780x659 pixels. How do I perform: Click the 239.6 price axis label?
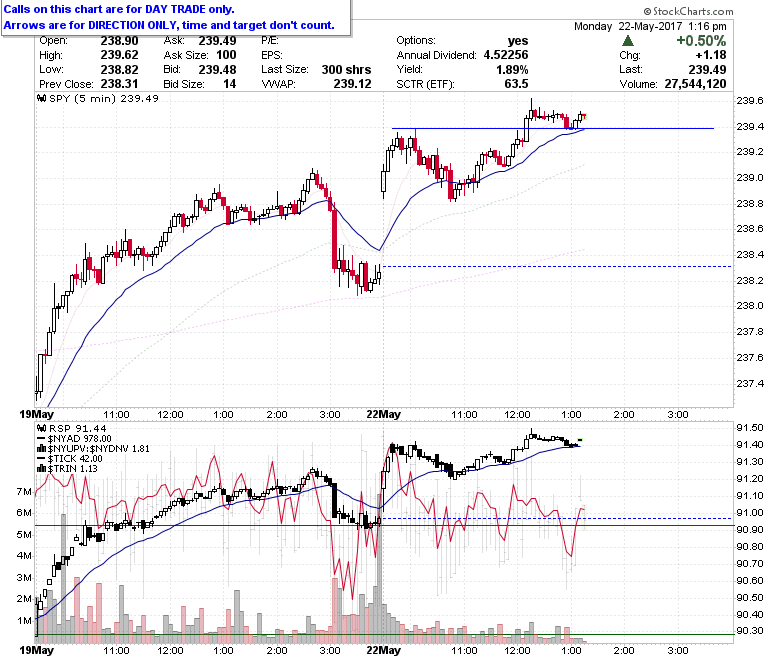[x=750, y=101]
